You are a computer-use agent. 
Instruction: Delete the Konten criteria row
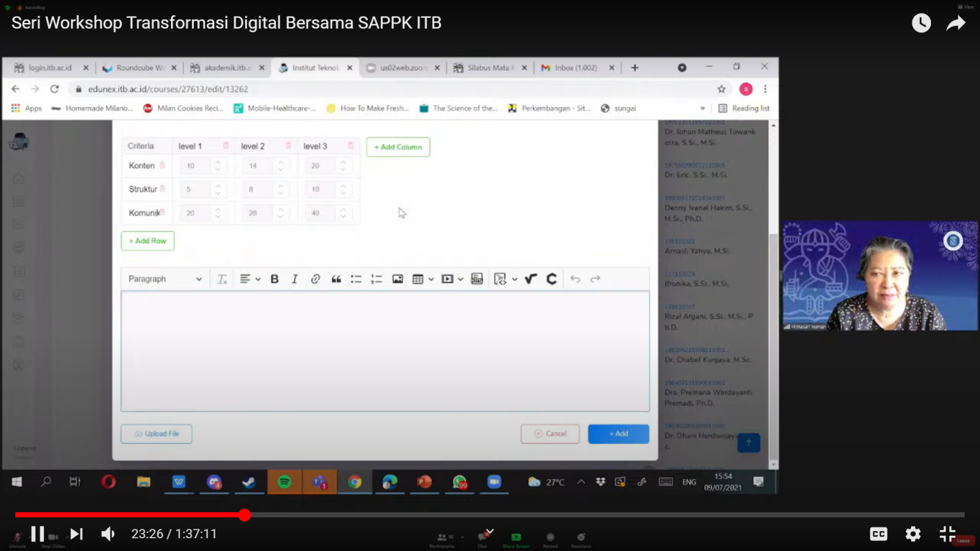coord(162,165)
